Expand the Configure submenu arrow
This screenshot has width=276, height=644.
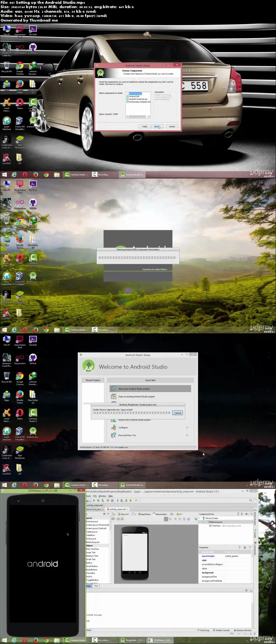coord(187,428)
